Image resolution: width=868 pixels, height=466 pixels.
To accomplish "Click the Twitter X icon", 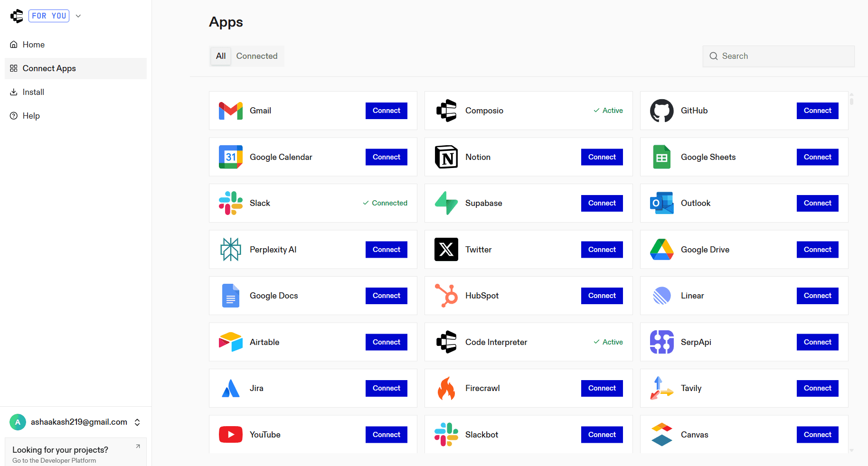I will [446, 250].
